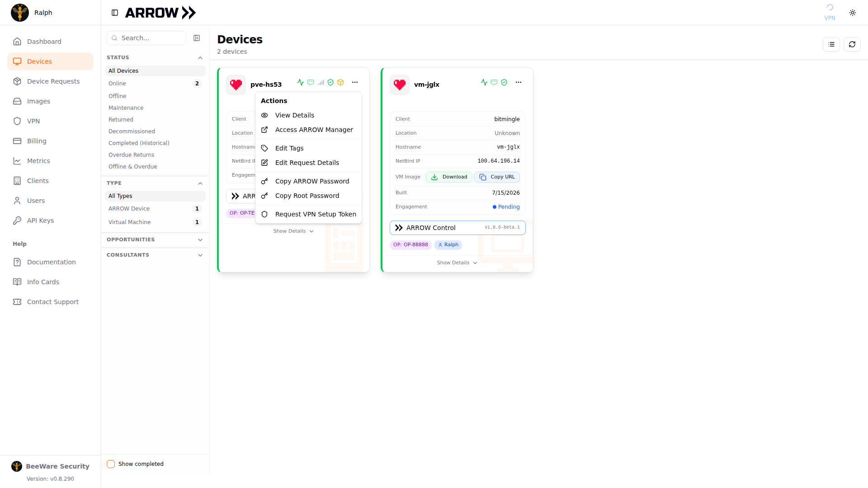Open Images section in sidebar

[50, 101]
